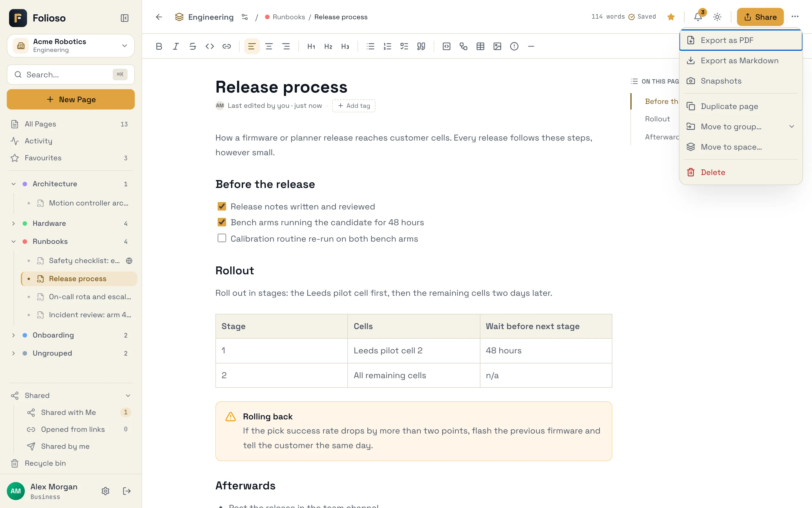The width and height of the screenshot is (812, 508).
Task: Collapse the Architecture group
Action: point(14,184)
